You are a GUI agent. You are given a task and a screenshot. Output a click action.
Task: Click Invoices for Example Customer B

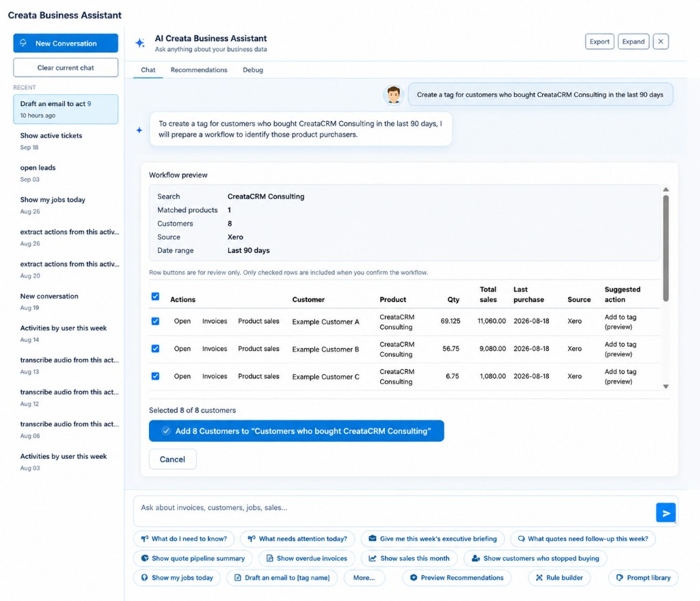215,349
